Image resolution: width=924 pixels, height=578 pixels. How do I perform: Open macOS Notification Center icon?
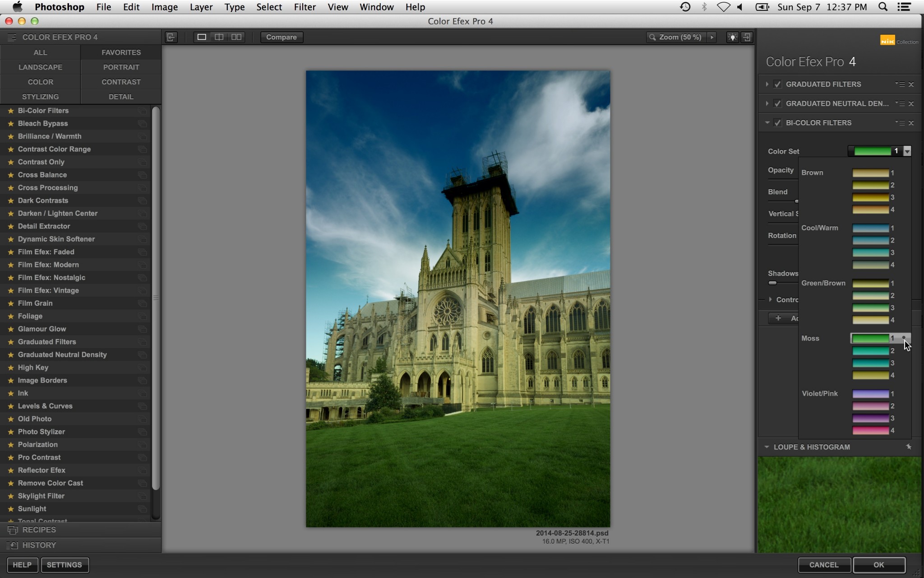pyautogui.click(x=904, y=7)
